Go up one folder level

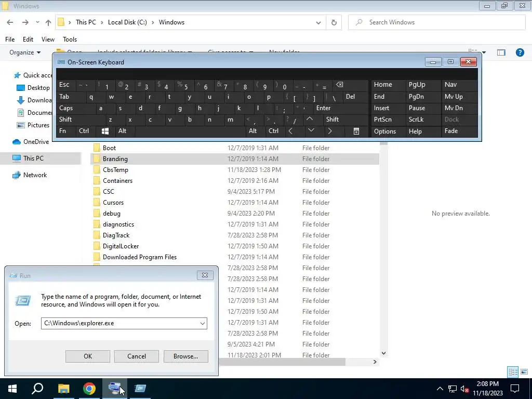coord(48,22)
